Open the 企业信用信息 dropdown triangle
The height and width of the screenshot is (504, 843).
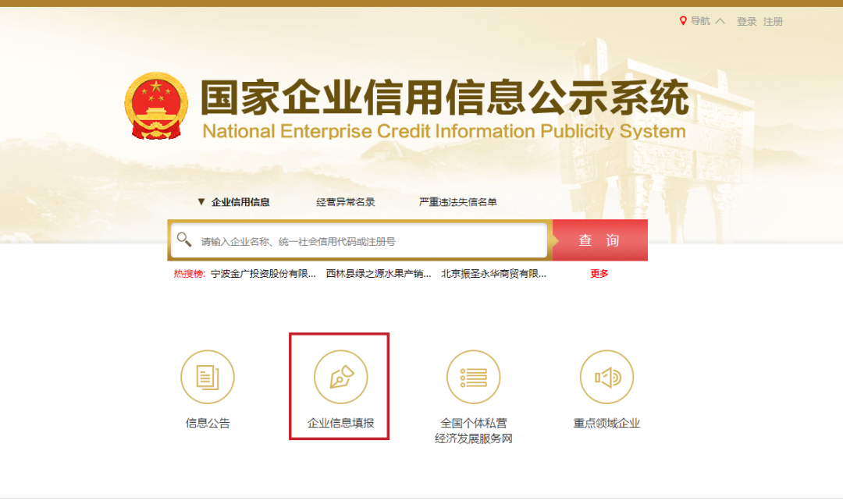click(201, 201)
